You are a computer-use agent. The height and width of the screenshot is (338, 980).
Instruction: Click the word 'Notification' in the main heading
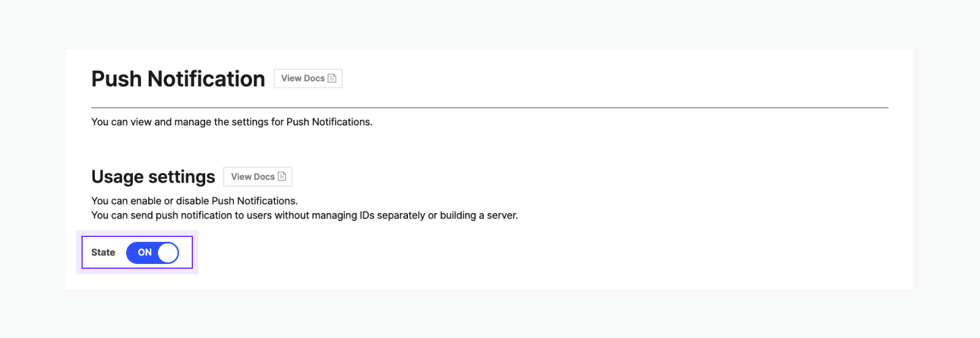206,79
